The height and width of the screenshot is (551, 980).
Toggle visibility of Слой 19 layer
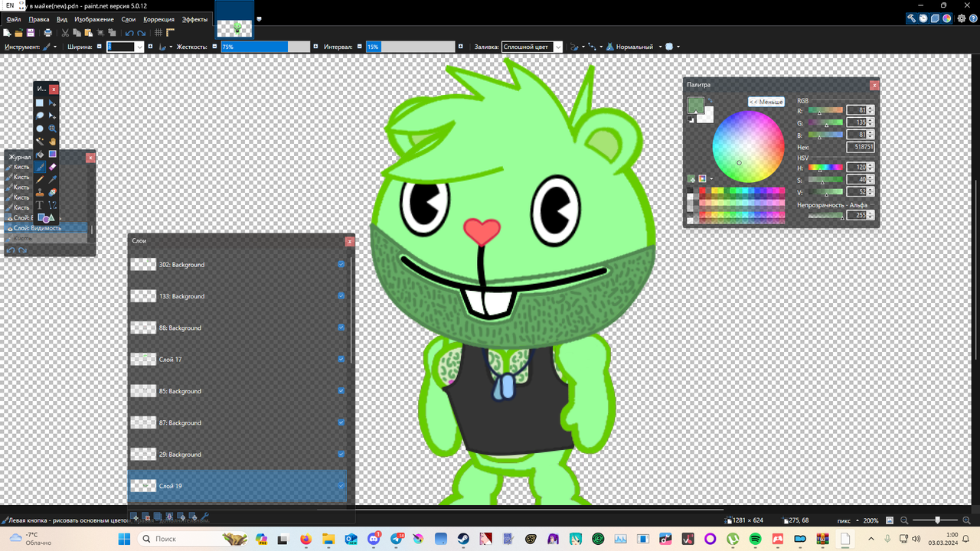tap(341, 485)
